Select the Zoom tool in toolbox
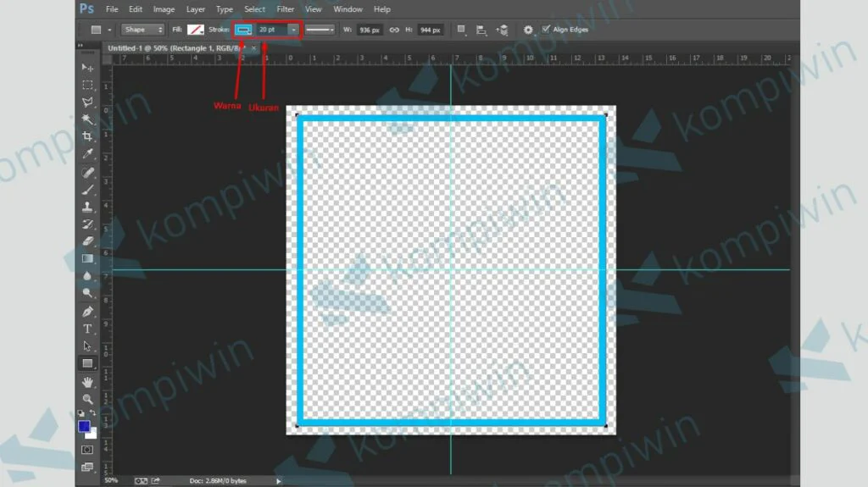Screen dimensions: 868x487 (87, 399)
